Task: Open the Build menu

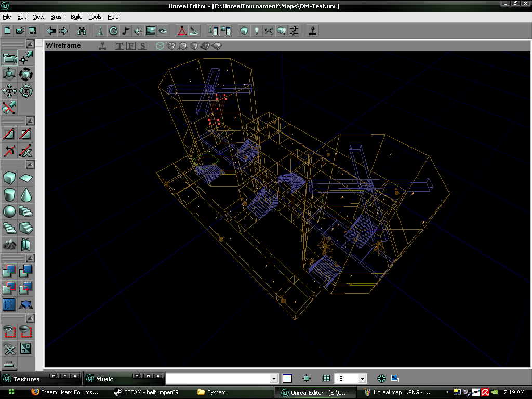Action: tap(76, 17)
